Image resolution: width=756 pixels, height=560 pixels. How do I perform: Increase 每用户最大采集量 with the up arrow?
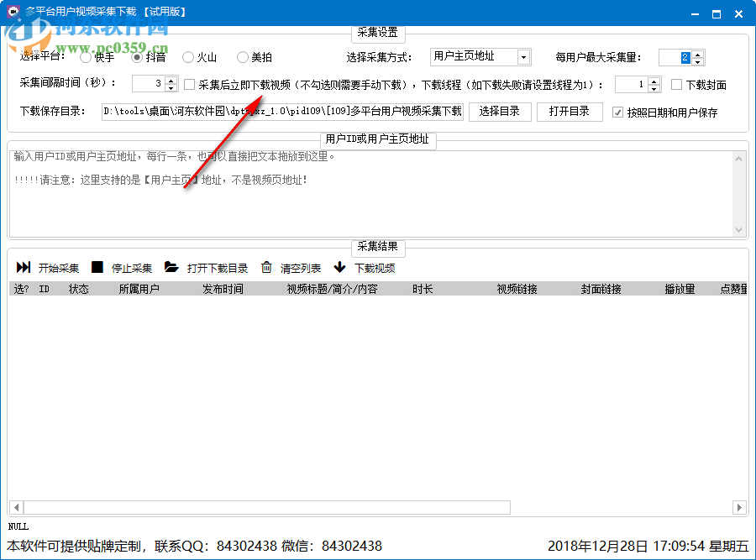pyautogui.click(x=696, y=53)
